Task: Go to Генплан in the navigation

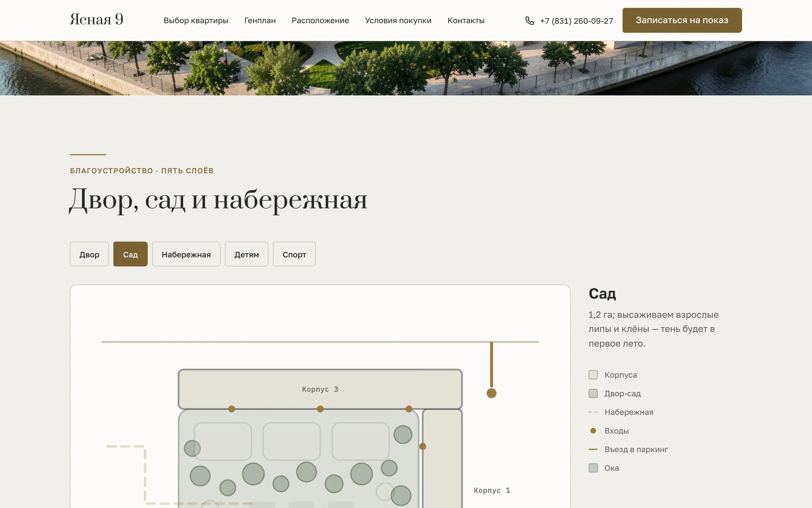Action: 260,21
